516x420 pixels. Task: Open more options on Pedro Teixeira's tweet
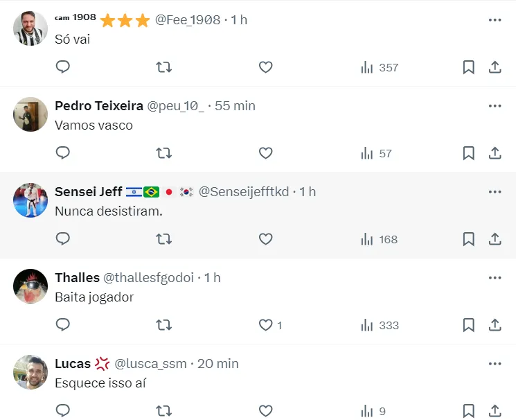point(495,106)
